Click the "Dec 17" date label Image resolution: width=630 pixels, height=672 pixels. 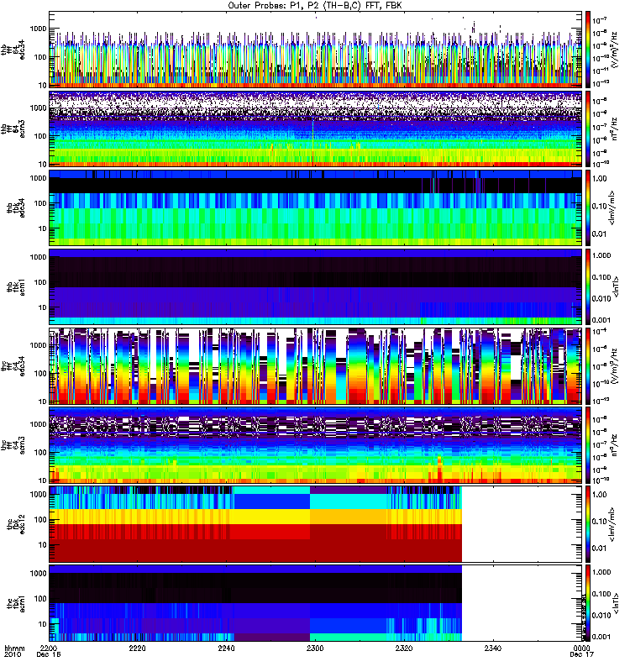coord(581,654)
